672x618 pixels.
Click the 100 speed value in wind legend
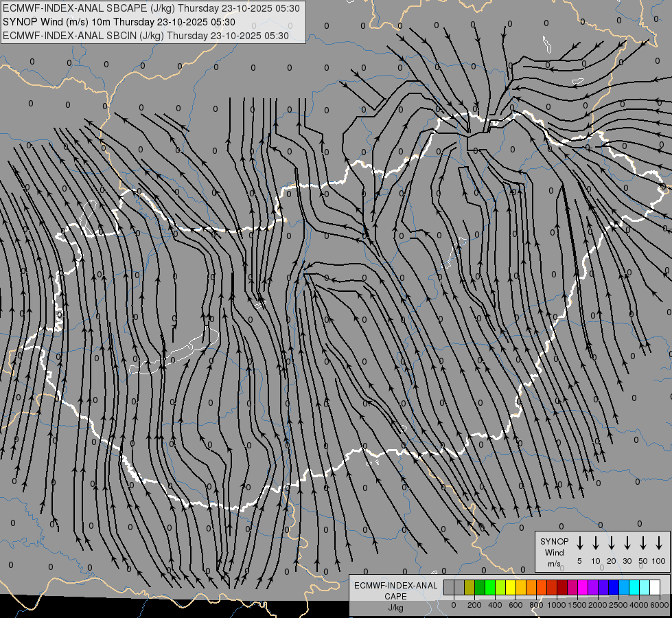point(659,561)
